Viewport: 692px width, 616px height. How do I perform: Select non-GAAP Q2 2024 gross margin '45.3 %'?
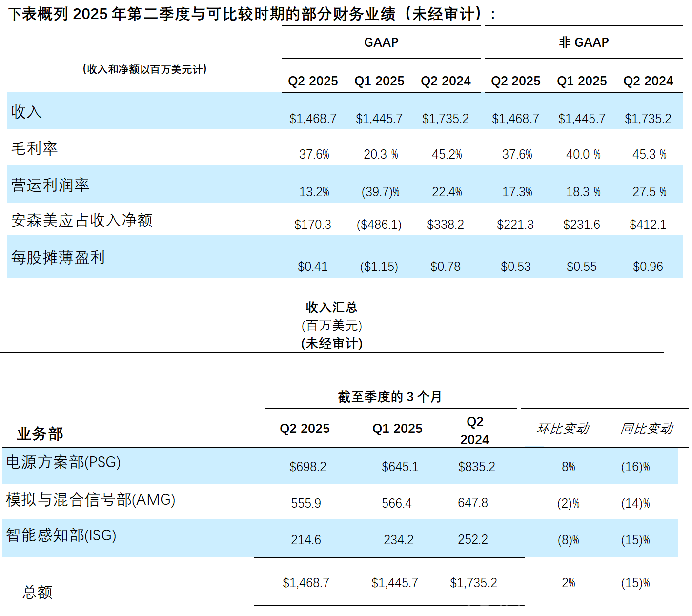(x=650, y=154)
